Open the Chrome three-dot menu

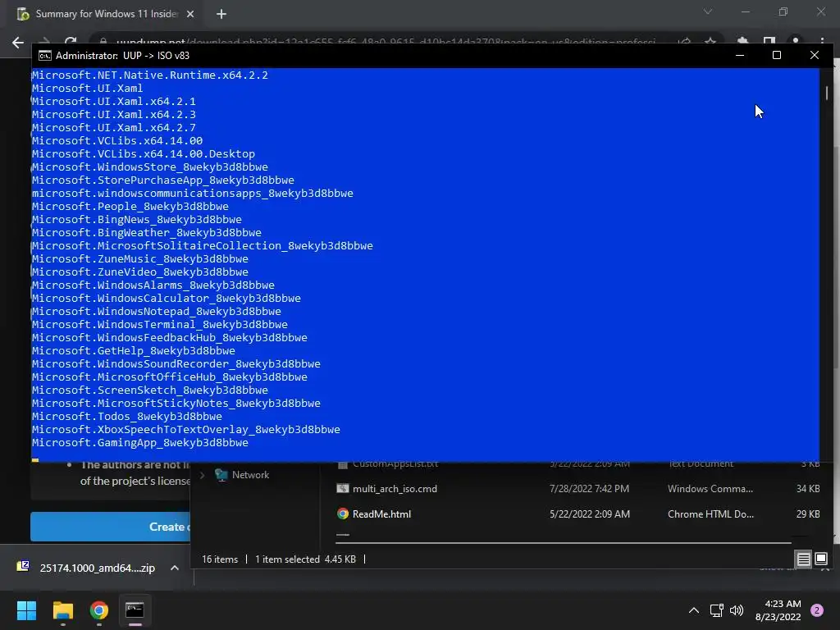pos(822,41)
